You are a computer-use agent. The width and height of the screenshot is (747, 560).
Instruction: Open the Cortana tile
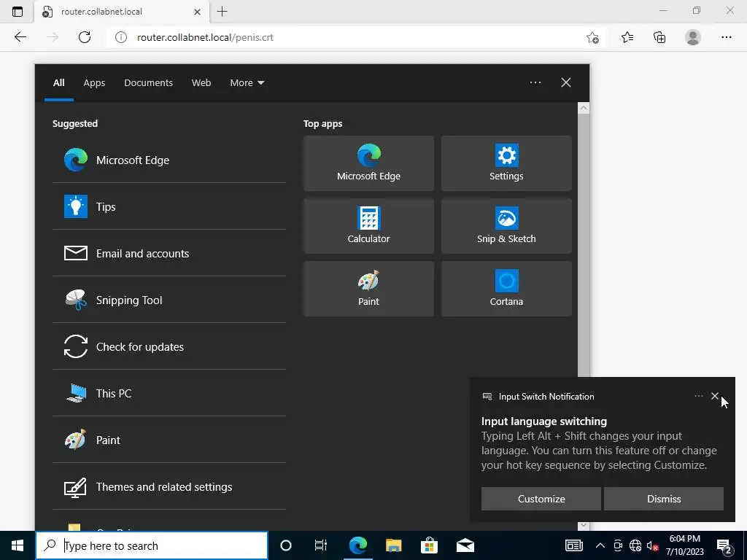(506, 289)
